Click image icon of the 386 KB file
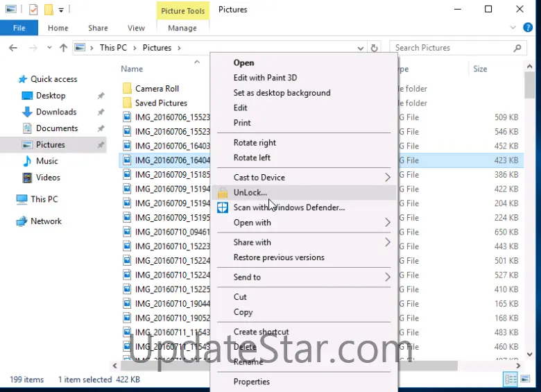Screen dimensions: 541x392 127,175
